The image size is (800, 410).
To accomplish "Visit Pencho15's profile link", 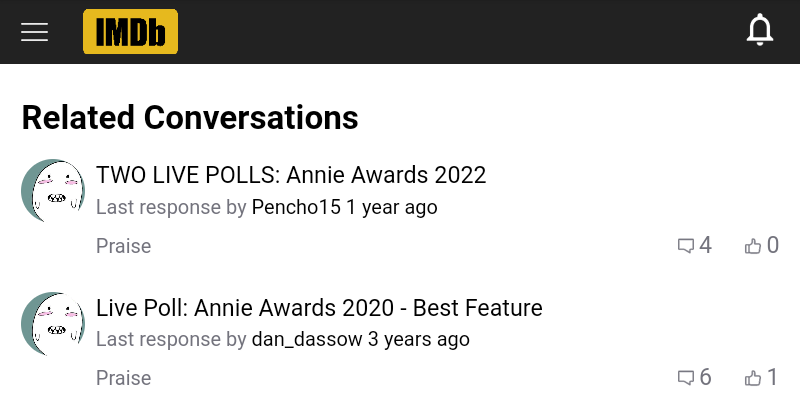I will (296, 208).
